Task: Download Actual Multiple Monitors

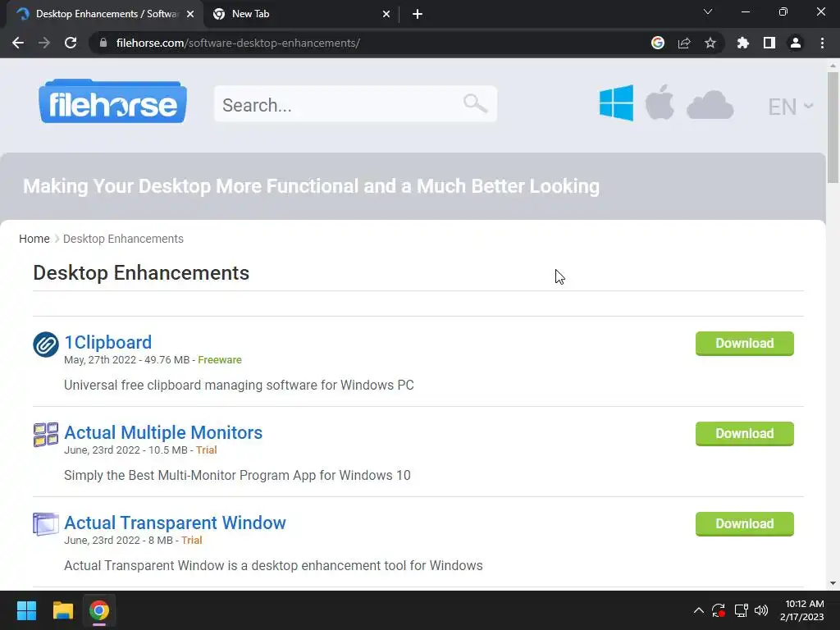Action: pos(745,433)
